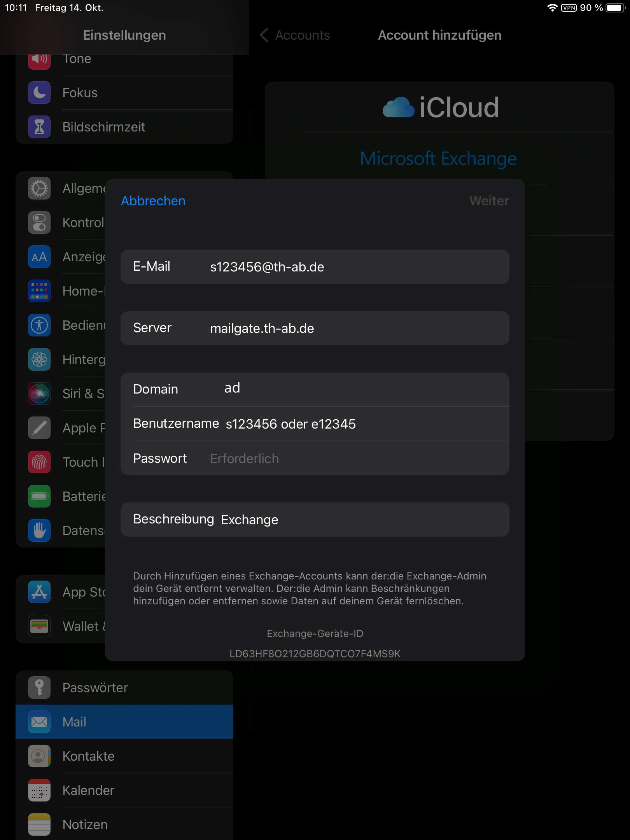Tap the Account hinzufügen title
This screenshot has height=840, width=630.
click(x=440, y=35)
